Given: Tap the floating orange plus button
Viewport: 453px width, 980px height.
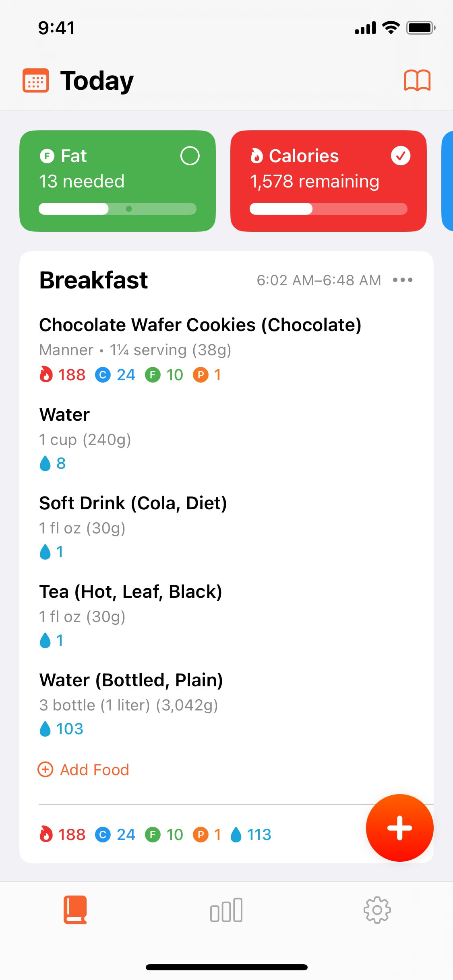Looking at the screenshot, I should point(399,828).
